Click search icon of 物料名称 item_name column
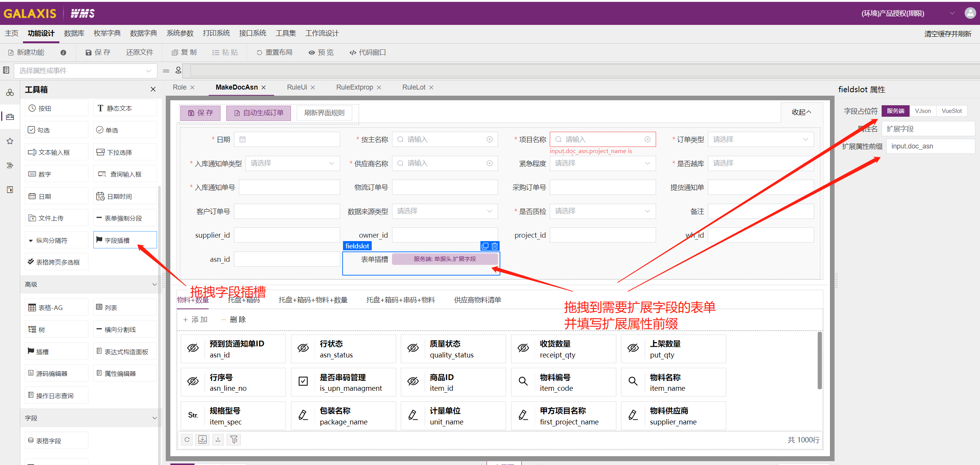The width and height of the screenshot is (980, 465). (x=633, y=381)
